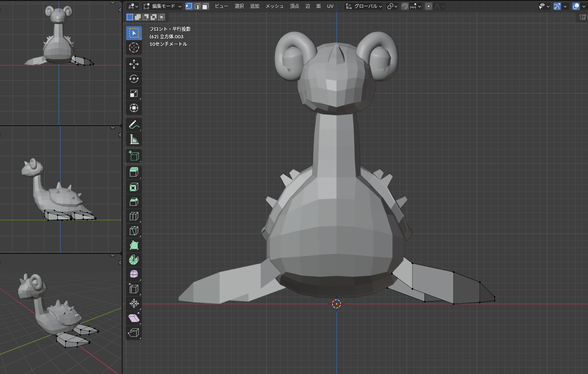588x374 pixels.
Task: Open the メッシュ menu
Action: (x=274, y=6)
